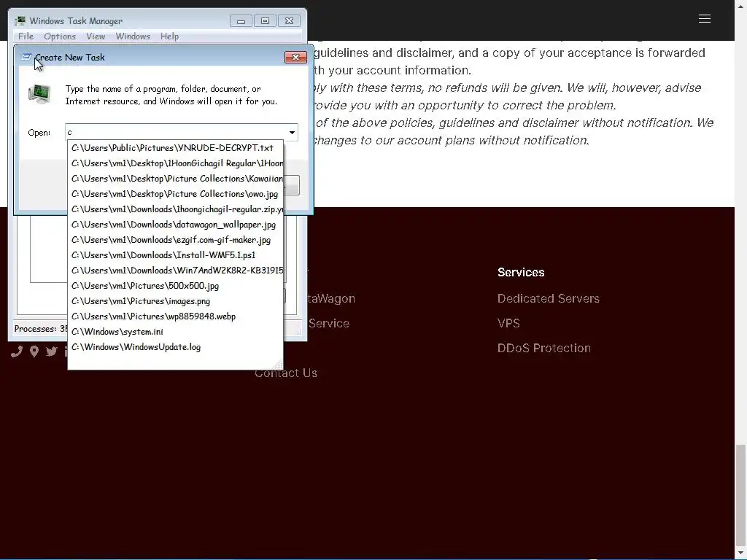Select the 1HoonGichagil Regular path suggestion
The width and height of the screenshot is (747, 560).
tap(175, 163)
